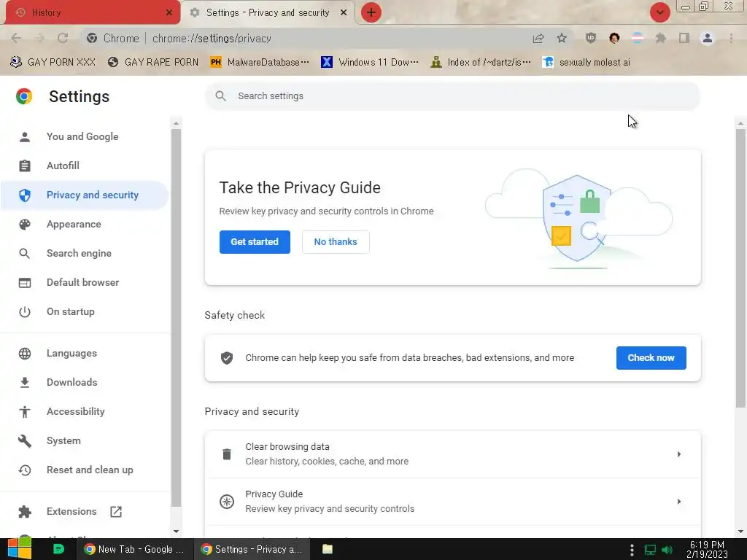747x560 pixels.
Task: Click the sidebar scrollbar up arrow
Action: (177, 123)
